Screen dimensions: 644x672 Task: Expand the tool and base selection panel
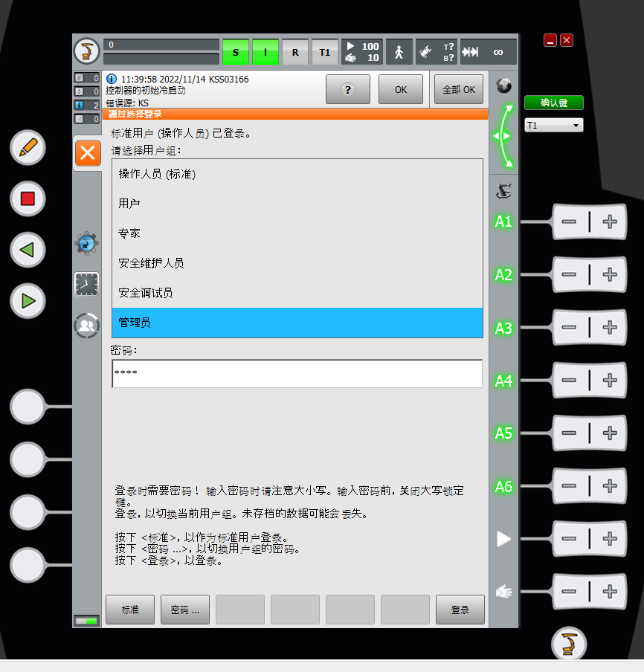[436, 52]
